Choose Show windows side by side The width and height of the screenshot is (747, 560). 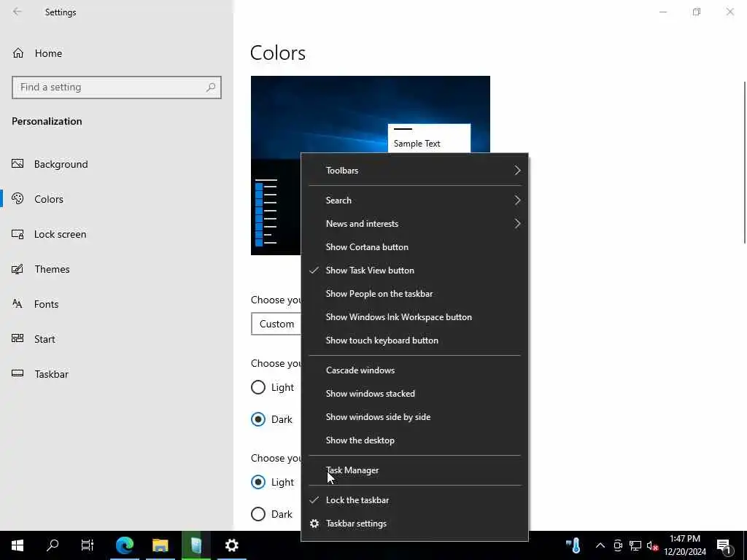coord(414,417)
